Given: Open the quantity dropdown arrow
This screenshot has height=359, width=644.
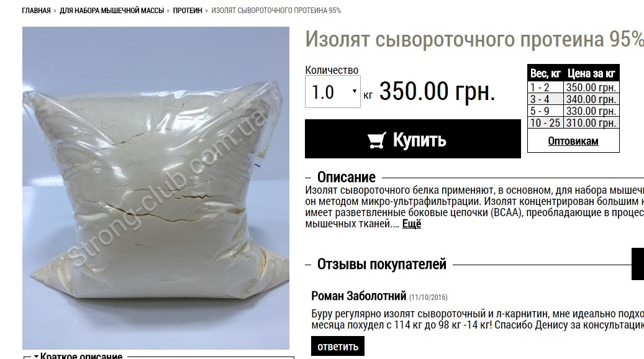Looking at the screenshot, I should point(354,91).
